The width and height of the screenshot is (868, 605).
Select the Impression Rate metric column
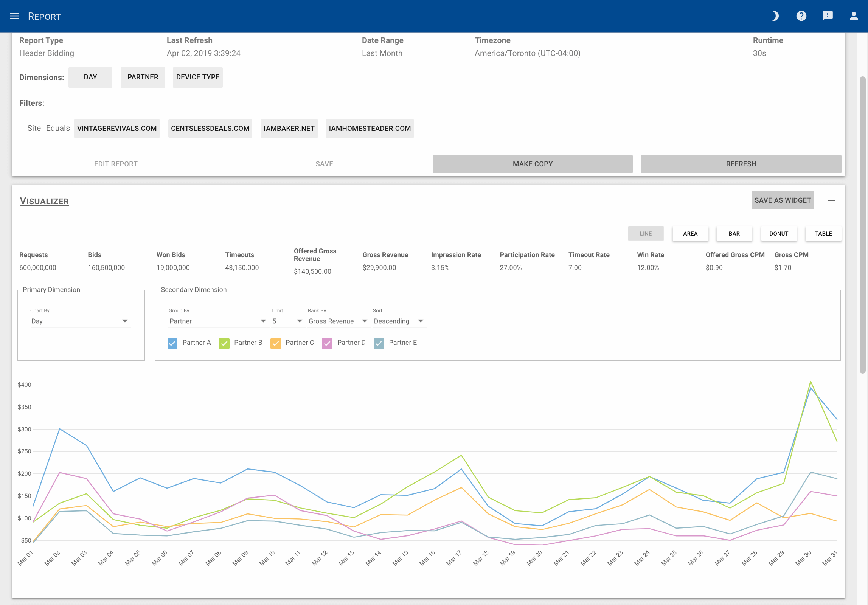(456, 261)
